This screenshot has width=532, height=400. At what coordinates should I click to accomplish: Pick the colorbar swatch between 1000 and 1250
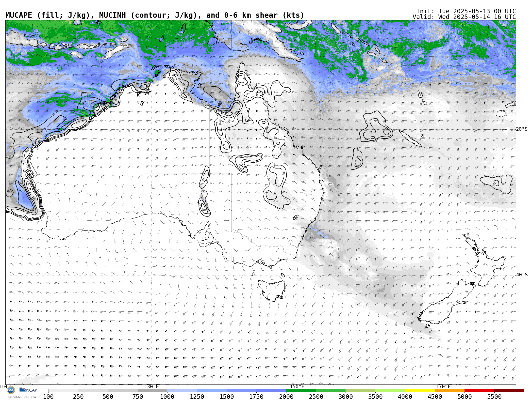pos(182,391)
